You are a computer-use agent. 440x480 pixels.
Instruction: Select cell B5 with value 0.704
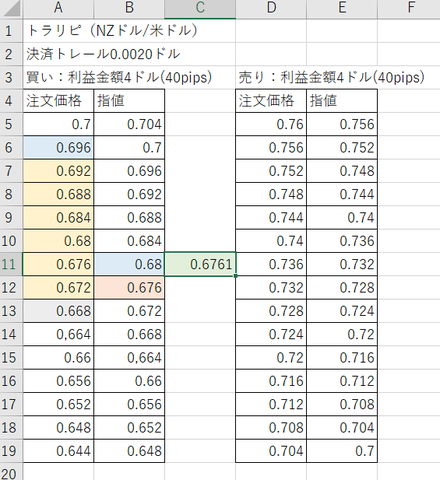[129, 124]
